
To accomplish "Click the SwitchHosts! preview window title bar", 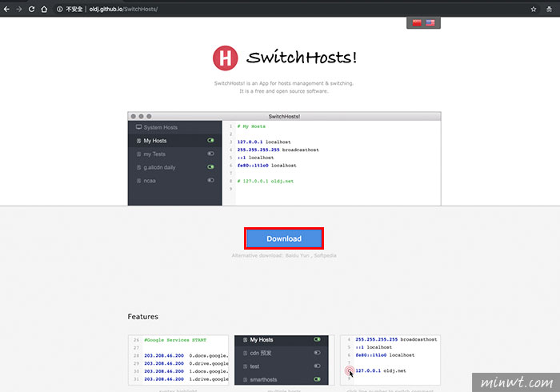I will coord(284,116).
